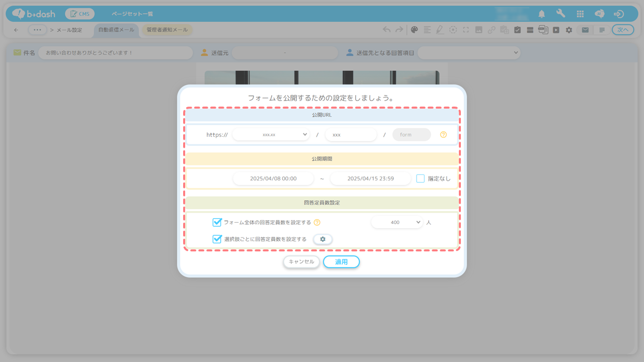This screenshot has width=644, height=362.
Task: Click the fullscreen frame icon
Action: pyautogui.click(x=466, y=30)
